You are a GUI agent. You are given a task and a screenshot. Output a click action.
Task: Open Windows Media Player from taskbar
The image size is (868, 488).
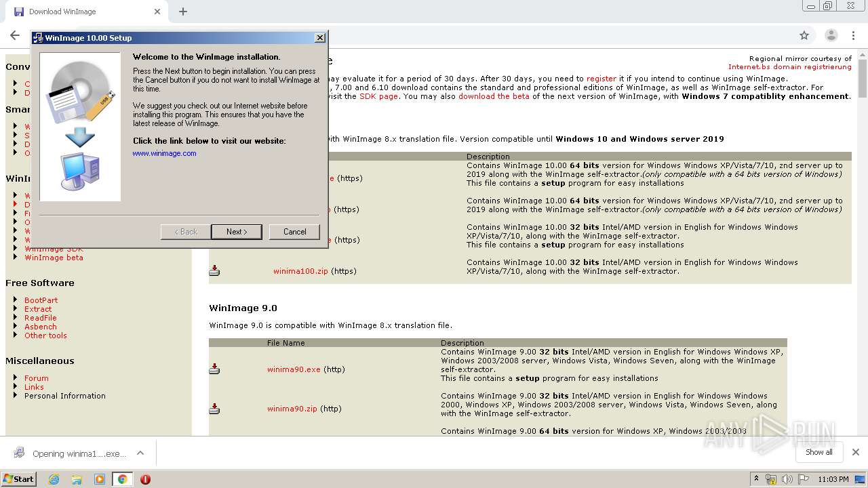[x=100, y=479]
